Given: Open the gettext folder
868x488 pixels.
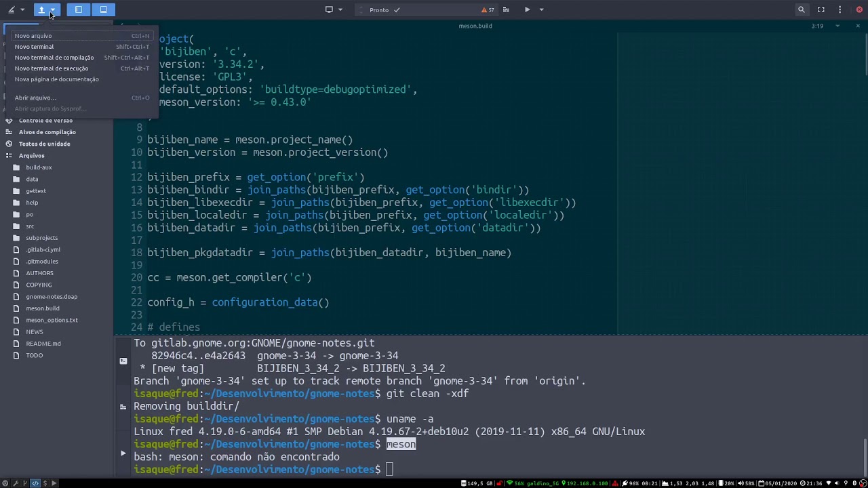Looking at the screenshot, I should [x=36, y=191].
